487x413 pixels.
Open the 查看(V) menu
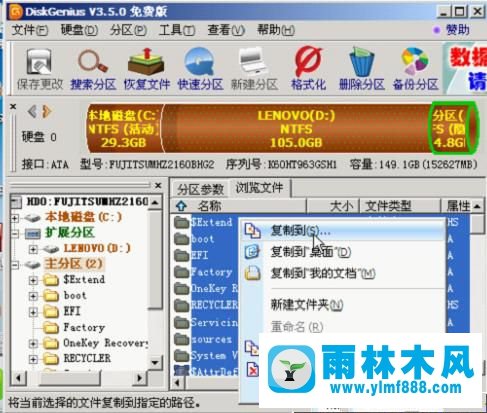[x=226, y=30]
